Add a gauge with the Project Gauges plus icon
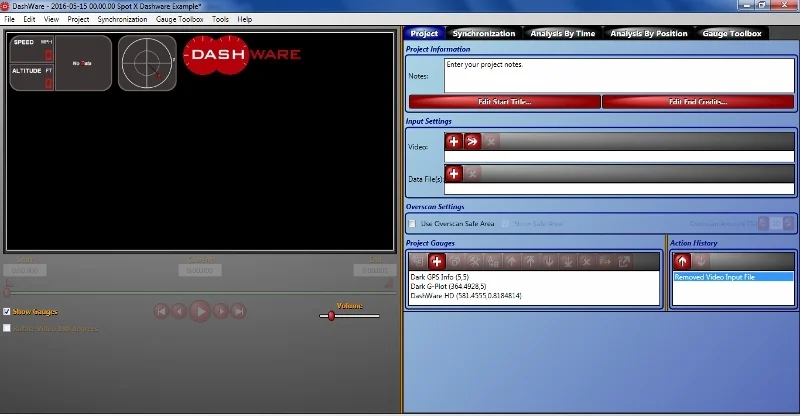The height and width of the screenshot is (416, 800). [436, 261]
